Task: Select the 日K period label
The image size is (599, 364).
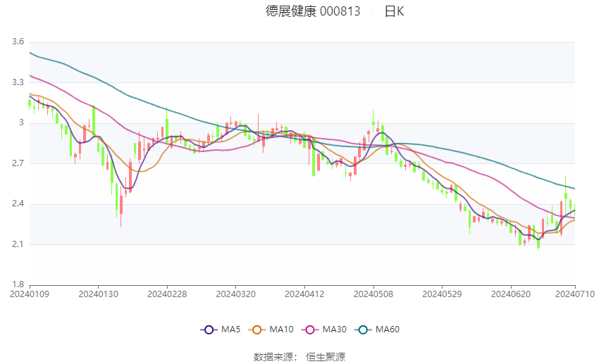Action: (x=394, y=11)
